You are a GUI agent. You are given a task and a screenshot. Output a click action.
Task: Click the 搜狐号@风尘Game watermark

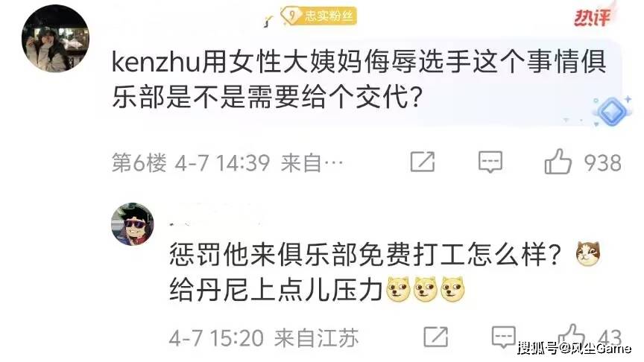[x=574, y=349]
